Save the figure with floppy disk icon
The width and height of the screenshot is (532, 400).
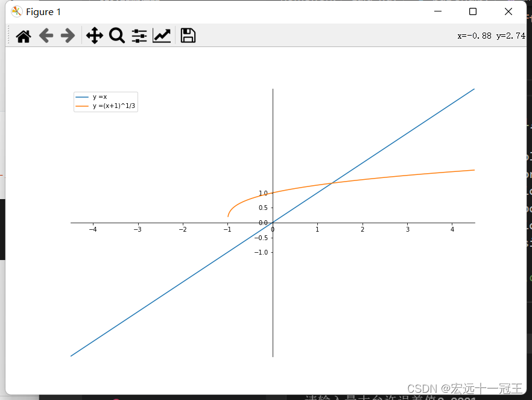[x=188, y=35]
